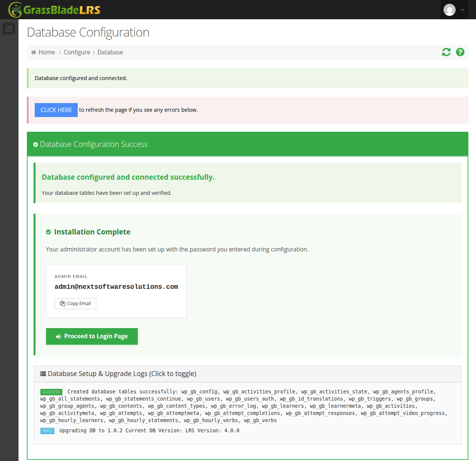The image size is (476, 461).
Task: Click the green refresh icon
Action: 446,52
